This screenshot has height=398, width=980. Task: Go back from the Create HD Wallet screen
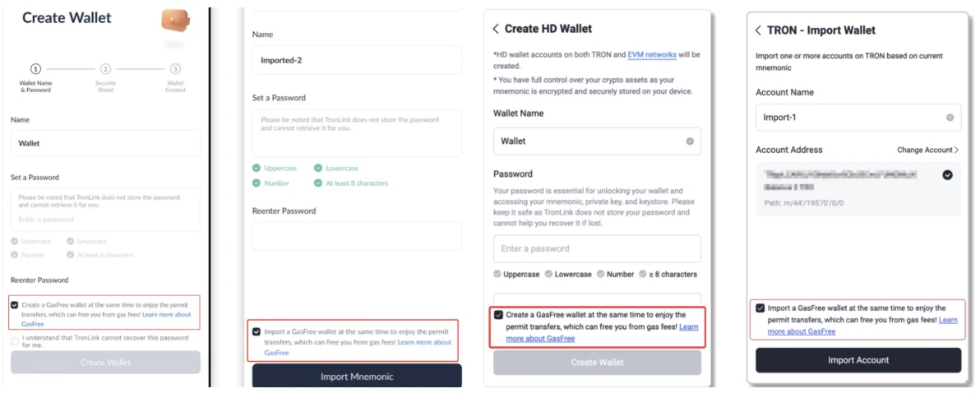pyautogui.click(x=496, y=29)
